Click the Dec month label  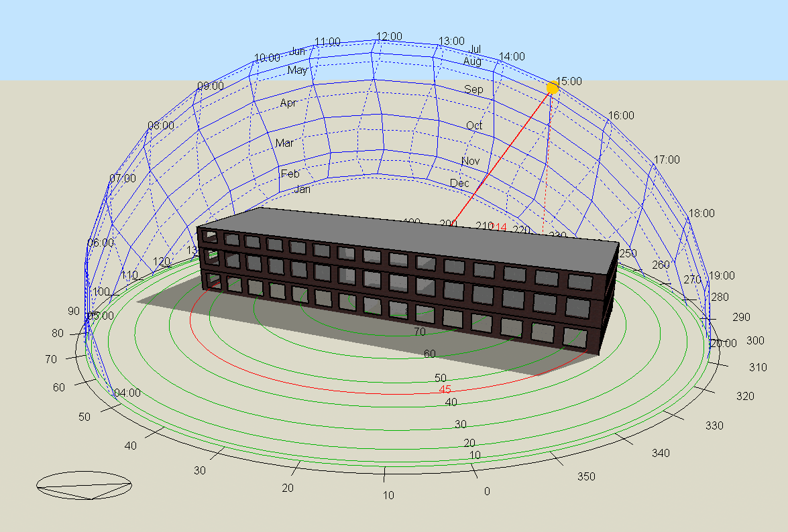tap(460, 183)
